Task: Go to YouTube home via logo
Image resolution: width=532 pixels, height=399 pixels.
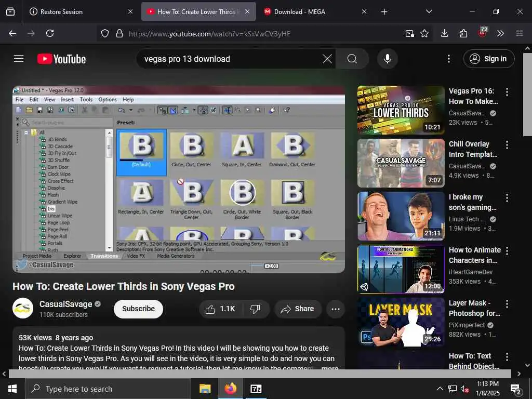Action: 61,59
